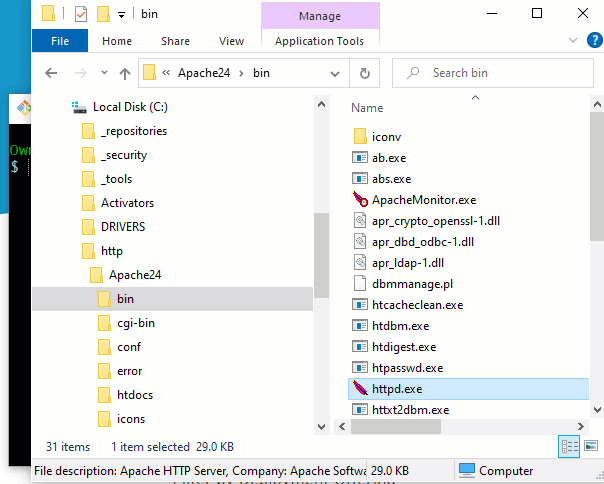Open the File menu

coord(59,41)
